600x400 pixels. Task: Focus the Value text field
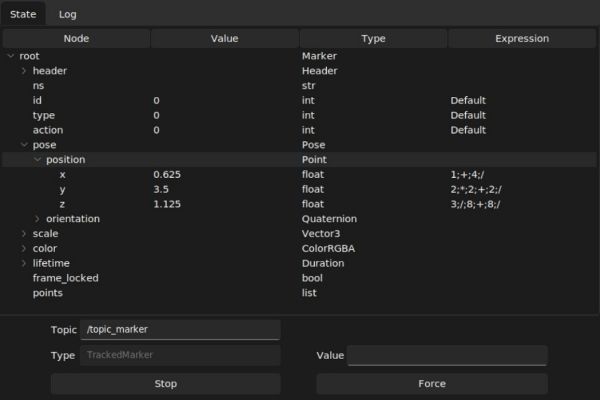[447, 356]
